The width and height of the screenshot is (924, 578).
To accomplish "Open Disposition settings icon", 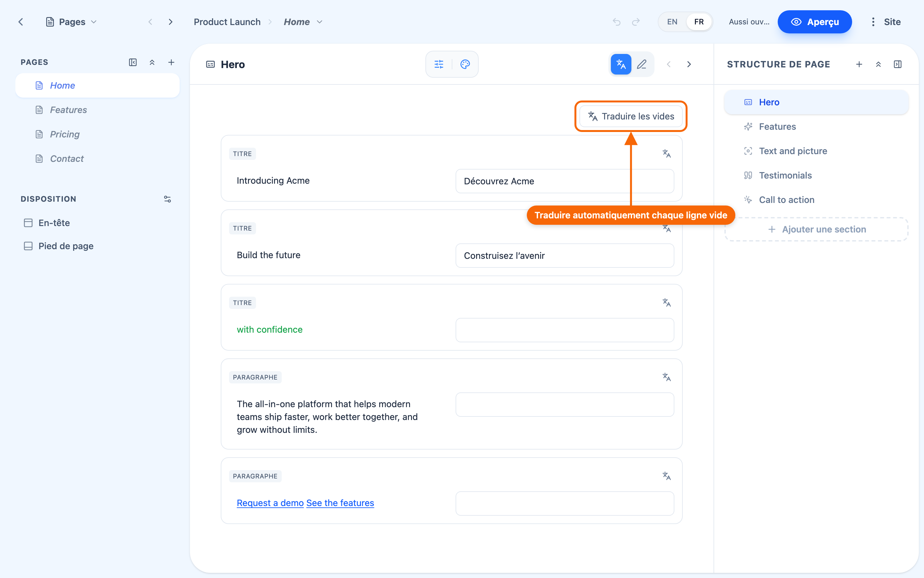I will (167, 199).
